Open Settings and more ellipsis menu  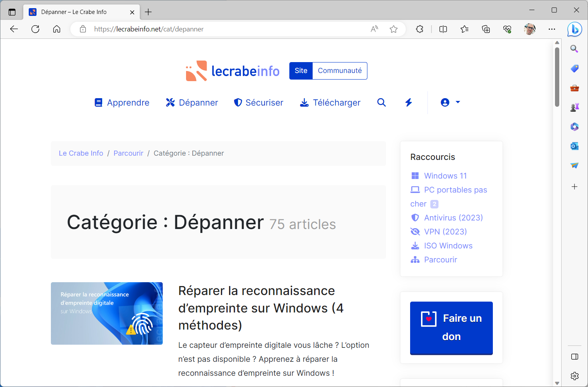[x=552, y=29]
